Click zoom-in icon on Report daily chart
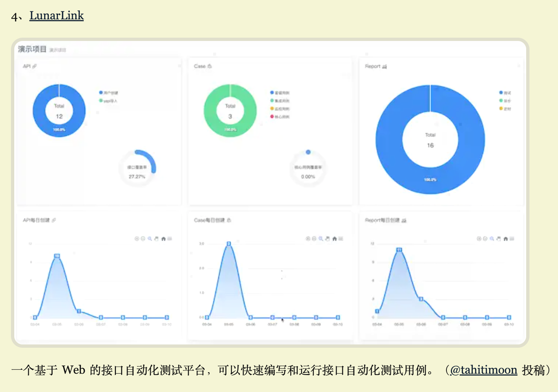The height and width of the screenshot is (392, 558). coord(479,239)
